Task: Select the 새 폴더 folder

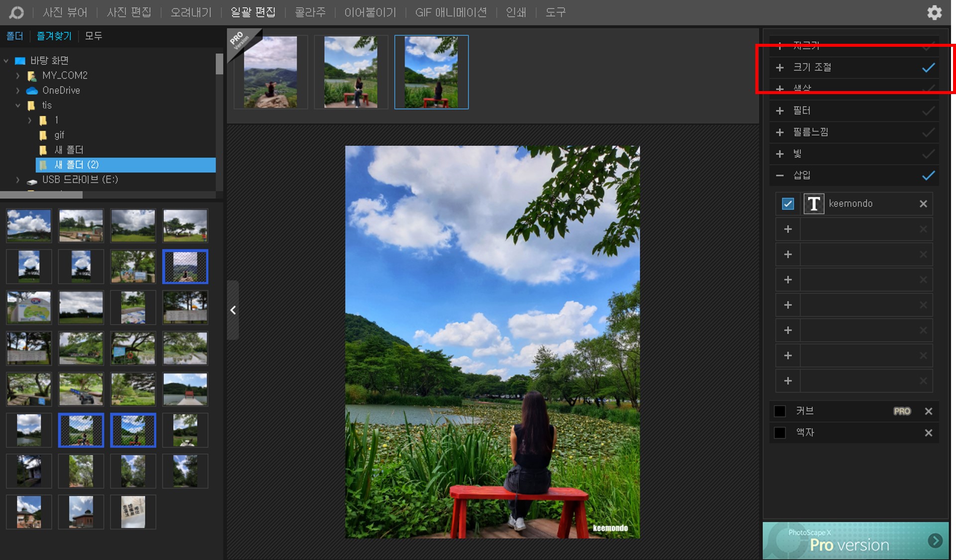Action: click(69, 150)
